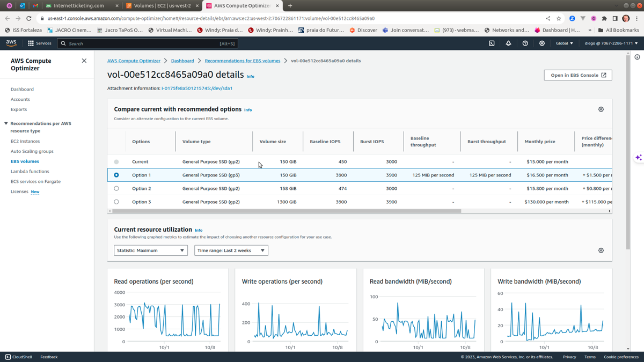Focus the AWS search input field
The height and width of the screenshot is (362, 644).
coord(148,43)
